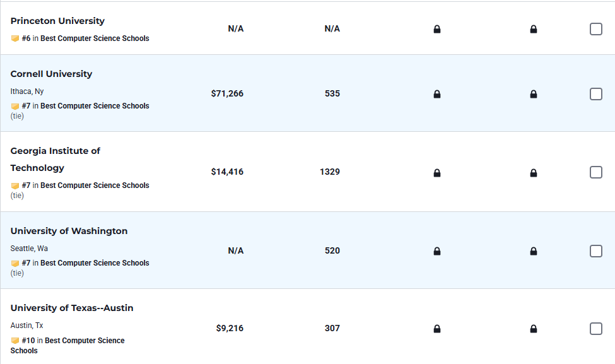
Task: Select Georgia Institute of Technology checkbox
Action: (x=596, y=172)
